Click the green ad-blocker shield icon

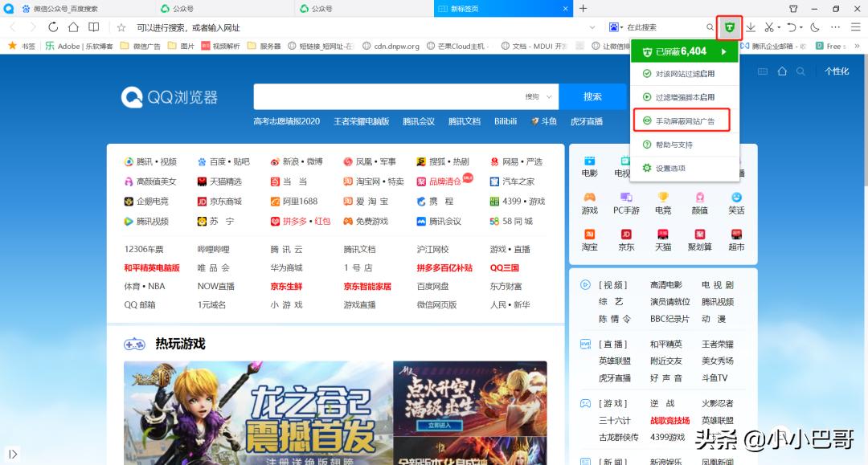coord(730,27)
